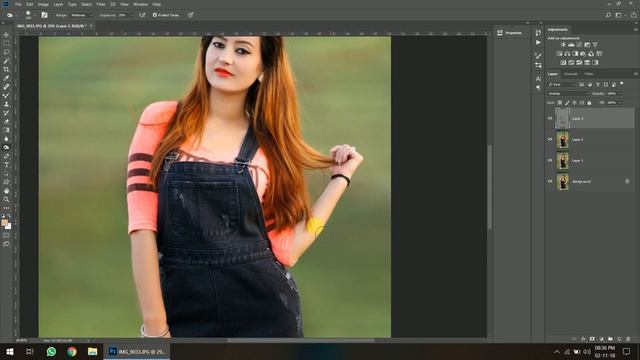Screen dimensions: 640x360
Task: Select the Eyedropper tool
Action: [x=6, y=78]
